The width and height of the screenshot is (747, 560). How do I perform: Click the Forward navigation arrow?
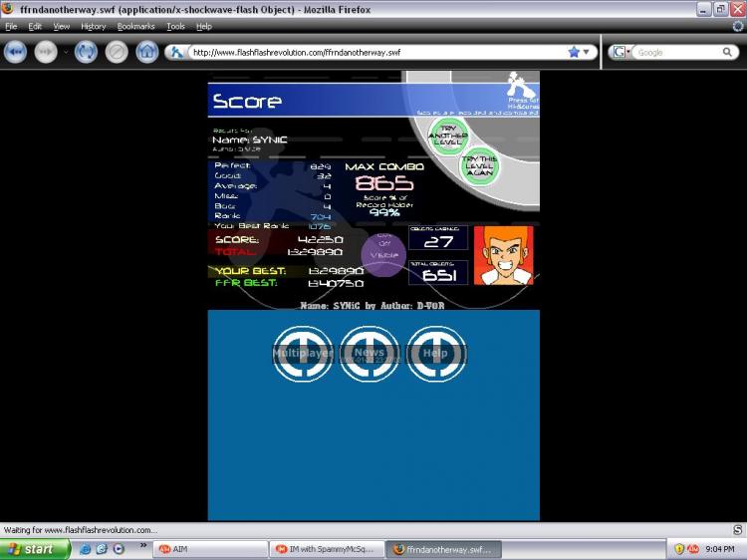point(46,52)
